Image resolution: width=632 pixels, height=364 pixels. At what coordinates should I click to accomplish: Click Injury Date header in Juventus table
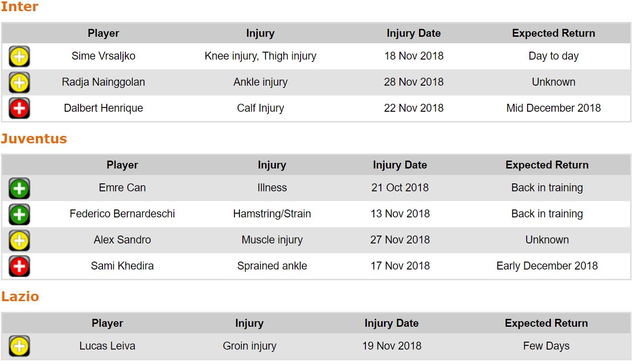coord(400,165)
